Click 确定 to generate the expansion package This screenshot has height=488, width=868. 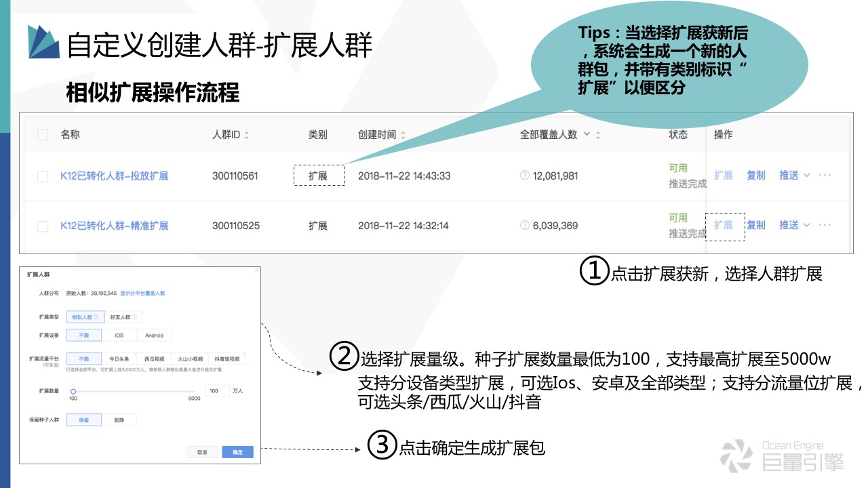coord(237,452)
